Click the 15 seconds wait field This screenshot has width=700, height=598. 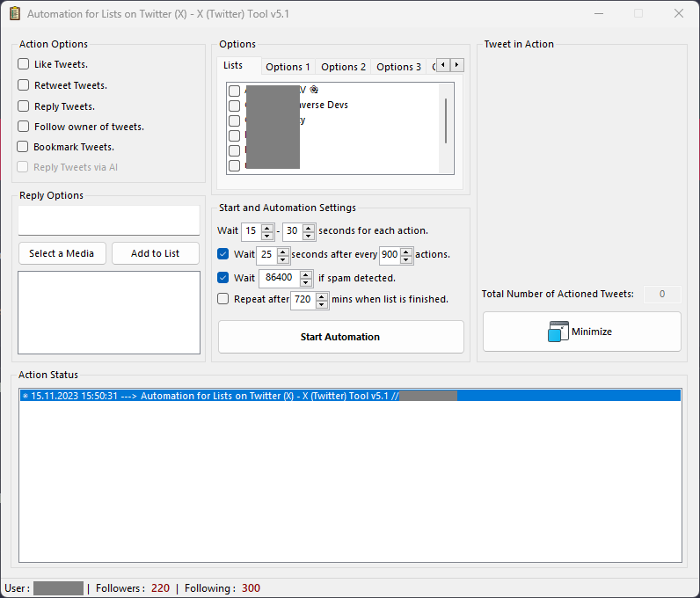(252, 231)
